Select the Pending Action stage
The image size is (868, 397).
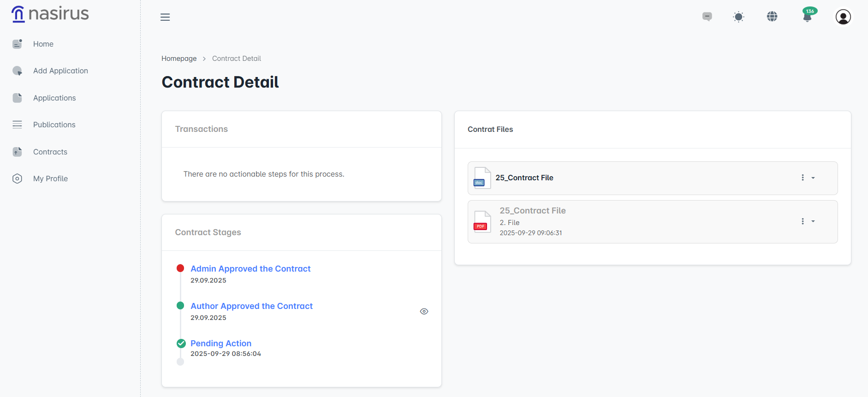click(x=221, y=344)
